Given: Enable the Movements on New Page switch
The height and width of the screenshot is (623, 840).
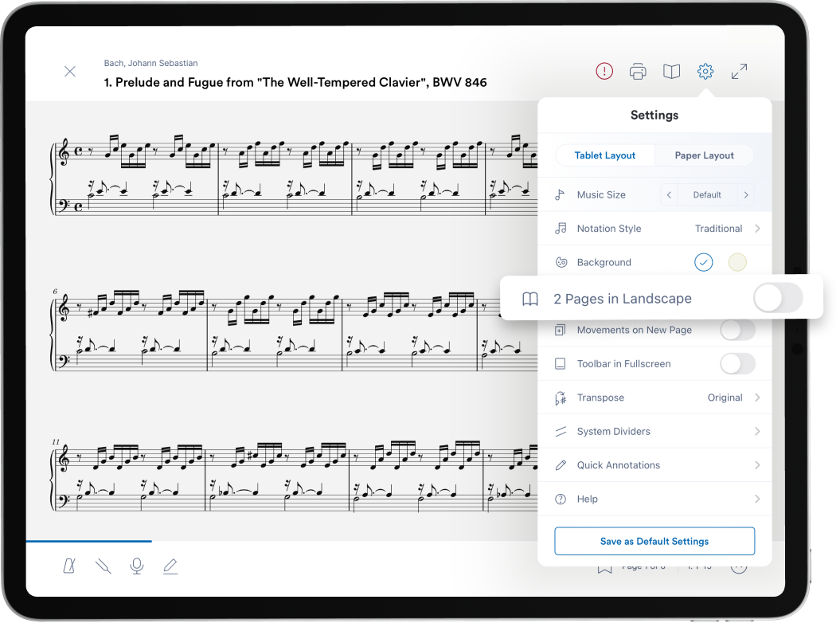Looking at the screenshot, I should [x=737, y=330].
